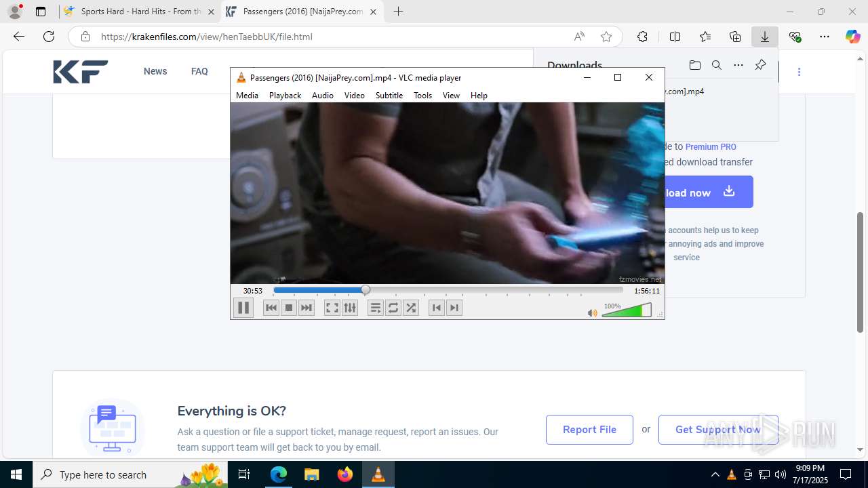868x488 pixels.
Task: Open the VLC Tools menu
Action: pos(422,96)
